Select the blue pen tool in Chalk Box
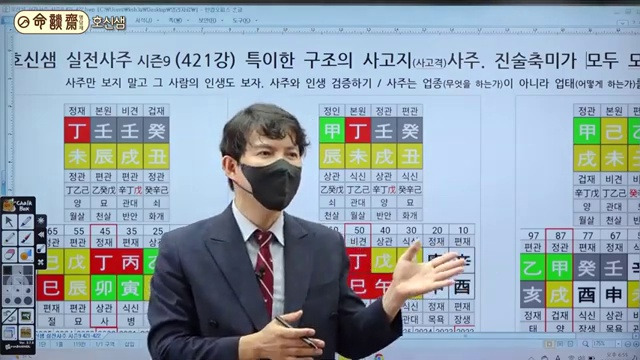Screen dimensions: 640x360 coord(26,222)
